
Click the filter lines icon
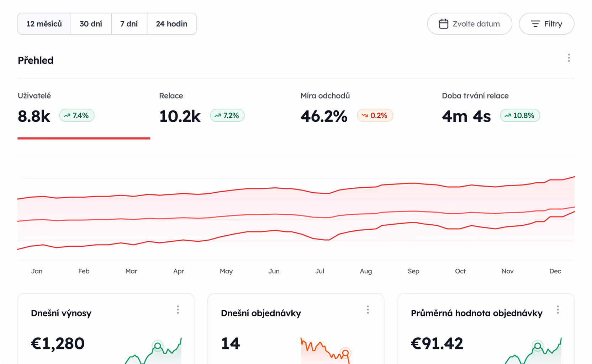coord(535,24)
